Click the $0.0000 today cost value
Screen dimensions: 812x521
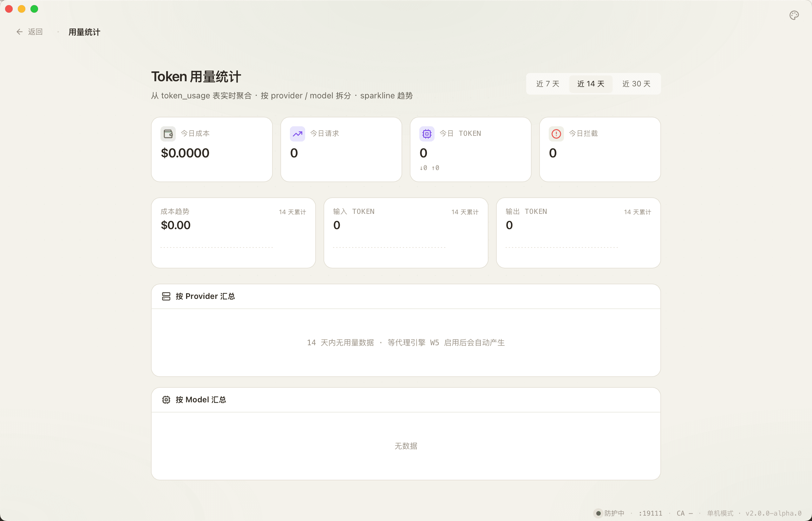(x=185, y=153)
